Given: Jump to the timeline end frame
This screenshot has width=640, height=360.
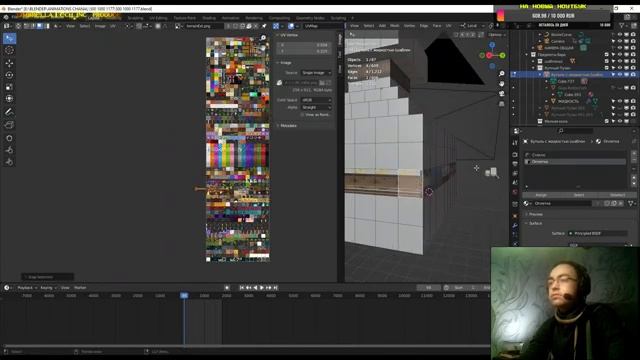Looking at the screenshot, I should [x=276, y=288].
